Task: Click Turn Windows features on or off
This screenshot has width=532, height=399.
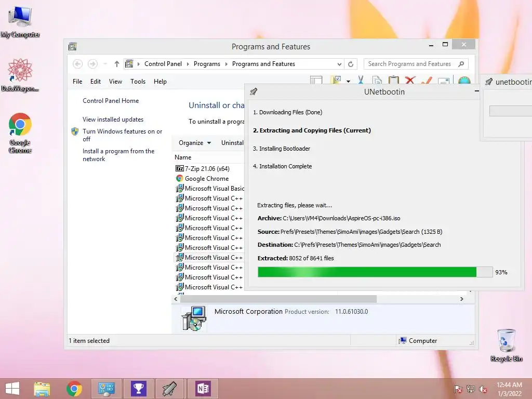Action: 122,135
